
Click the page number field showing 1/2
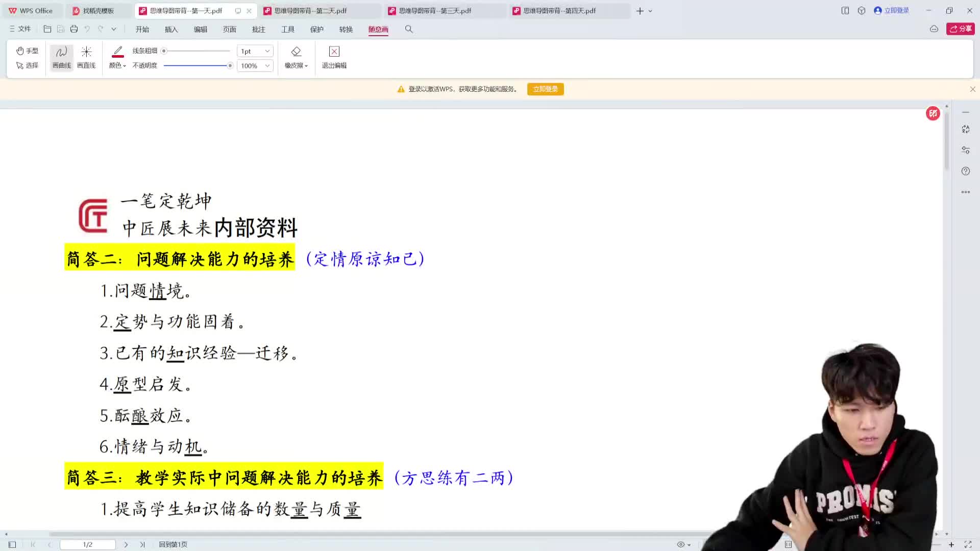coord(87,544)
